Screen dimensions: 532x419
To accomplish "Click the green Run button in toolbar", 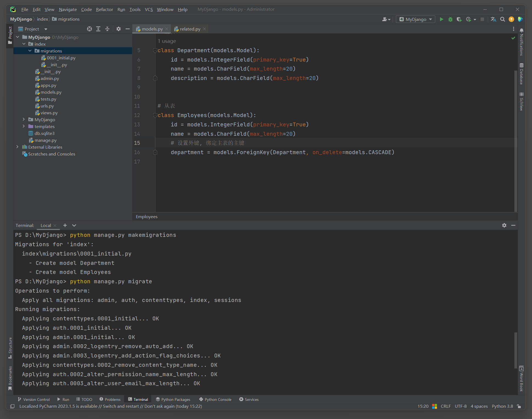I will 441,19.
